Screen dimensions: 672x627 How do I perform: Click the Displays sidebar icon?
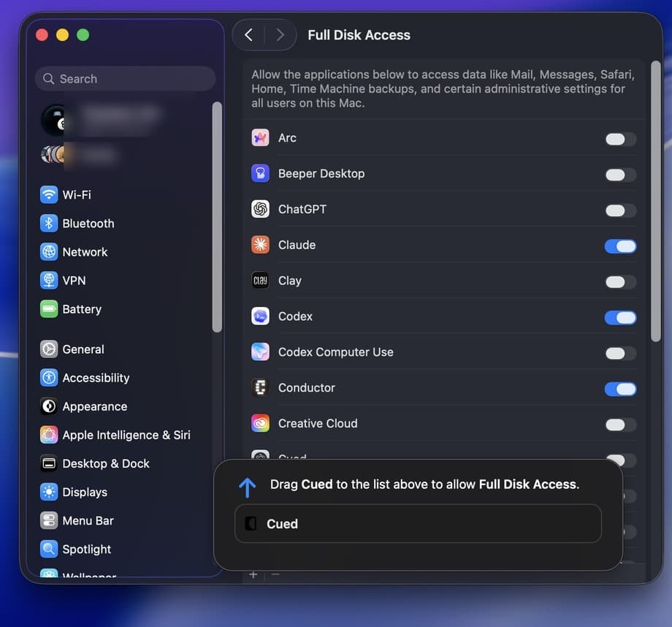tap(49, 492)
